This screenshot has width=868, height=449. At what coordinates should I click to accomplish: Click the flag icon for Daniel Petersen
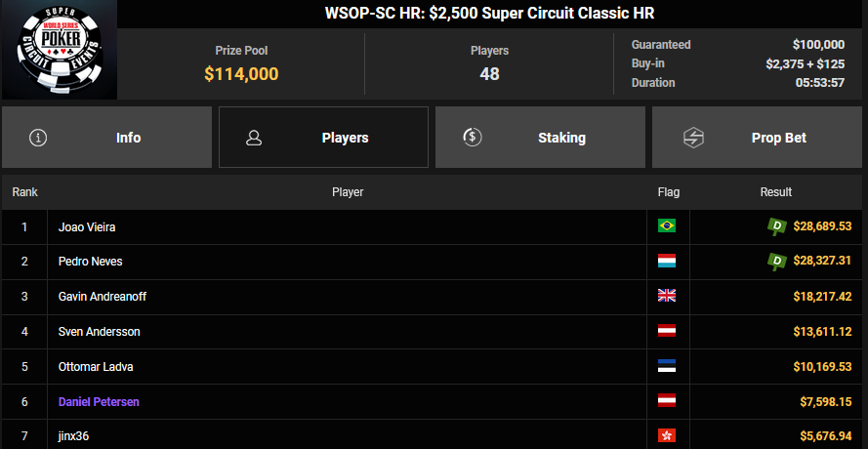pyautogui.click(x=667, y=402)
